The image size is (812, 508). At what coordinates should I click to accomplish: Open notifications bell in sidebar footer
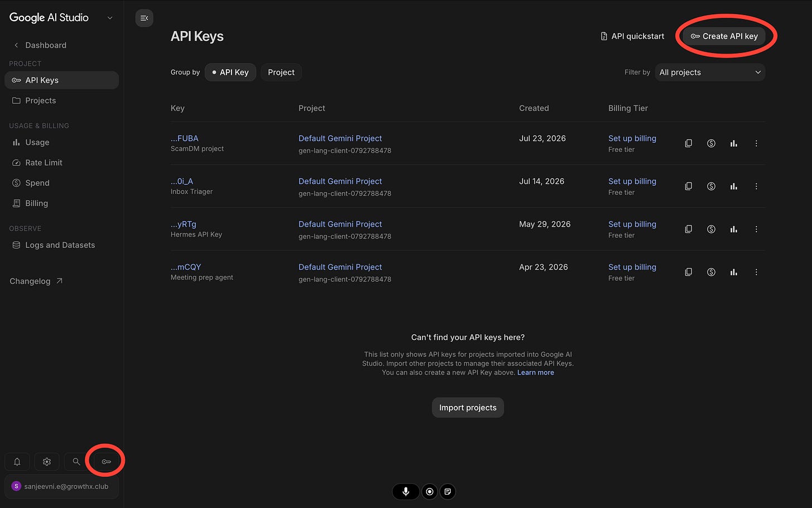click(17, 462)
